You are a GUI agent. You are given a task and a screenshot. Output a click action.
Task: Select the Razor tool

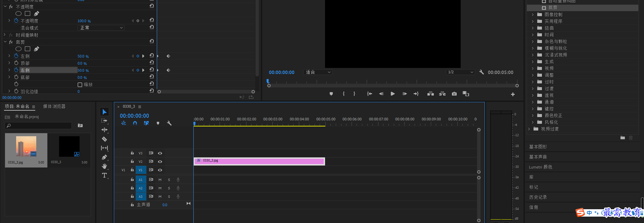click(104, 139)
